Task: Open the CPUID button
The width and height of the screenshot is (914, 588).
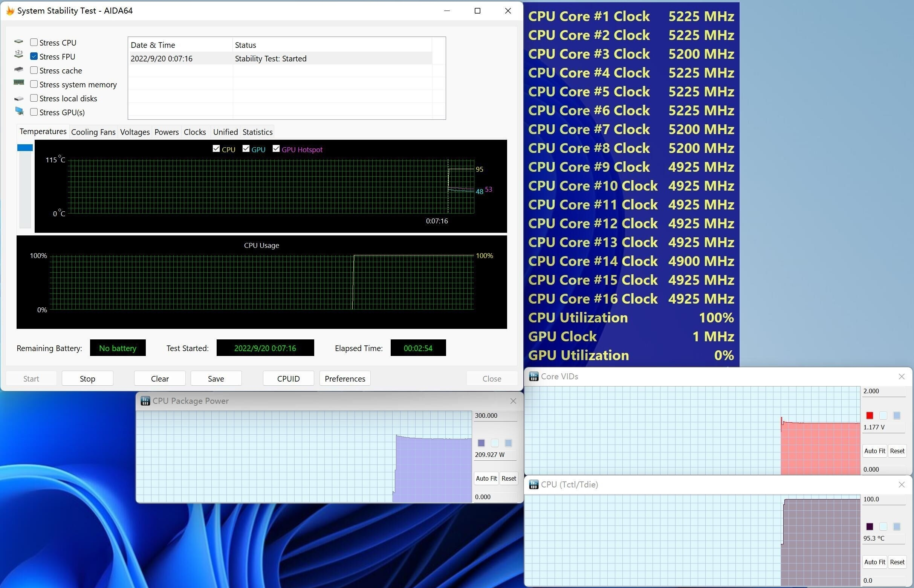Action: 288,379
